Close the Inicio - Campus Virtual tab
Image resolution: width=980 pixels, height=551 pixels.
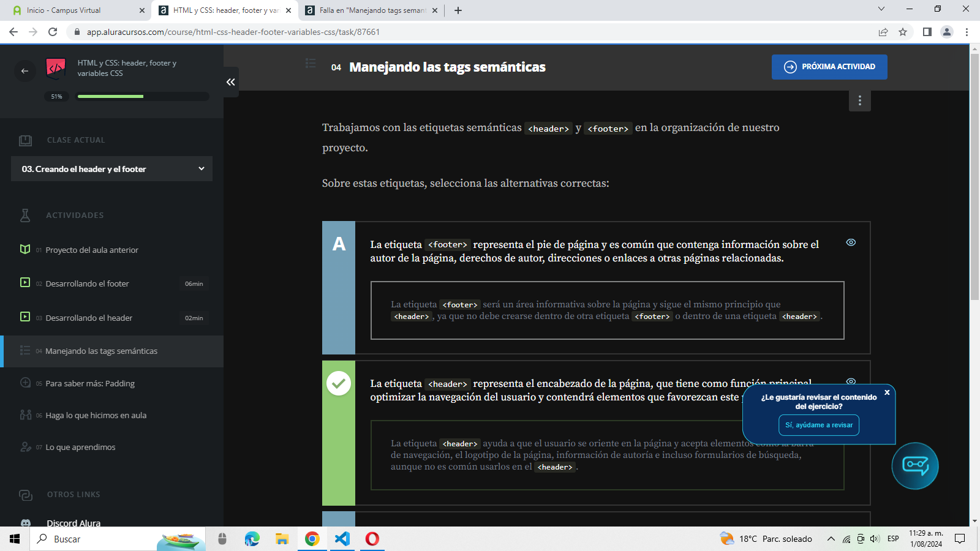[x=142, y=10]
